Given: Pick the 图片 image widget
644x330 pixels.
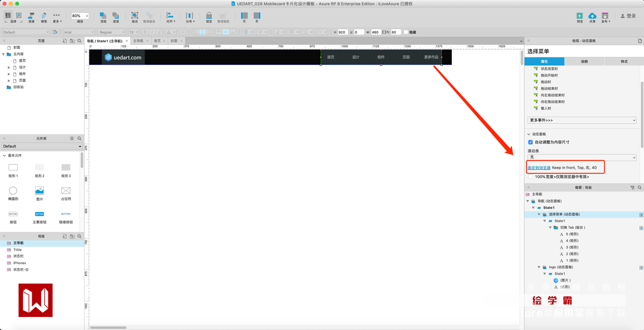Looking at the screenshot, I should tap(39, 193).
